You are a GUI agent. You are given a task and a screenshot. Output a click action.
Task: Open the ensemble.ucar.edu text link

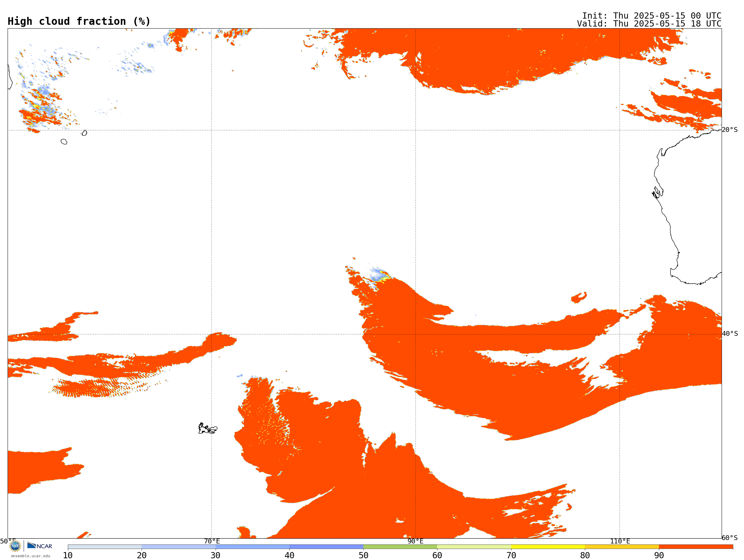(x=31, y=556)
